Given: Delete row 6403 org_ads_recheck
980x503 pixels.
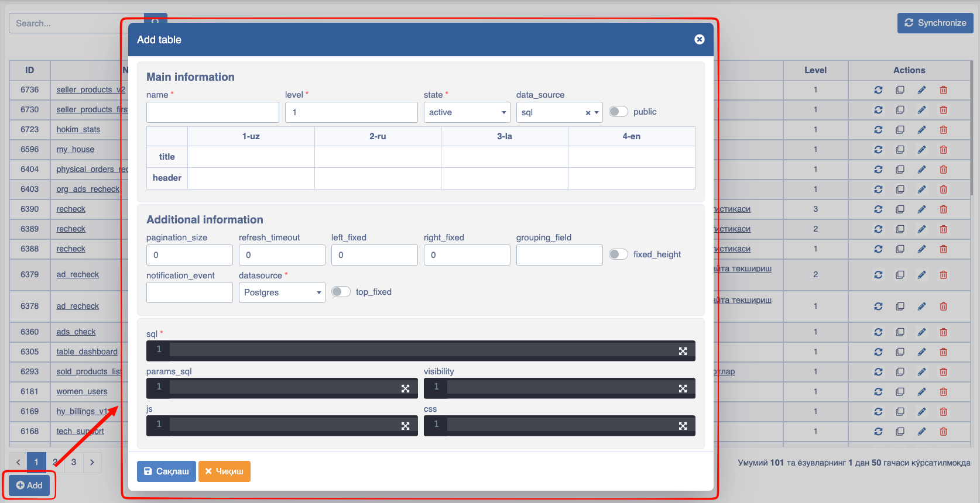Looking at the screenshot, I should coord(943,190).
